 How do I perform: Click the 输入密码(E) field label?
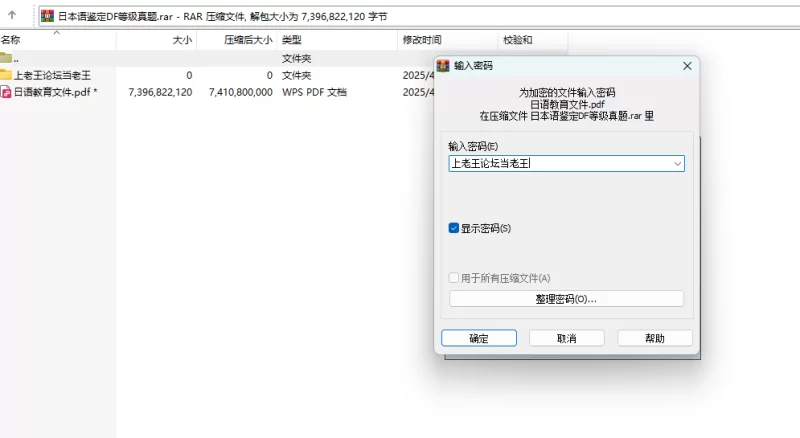[x=473, y=147]
